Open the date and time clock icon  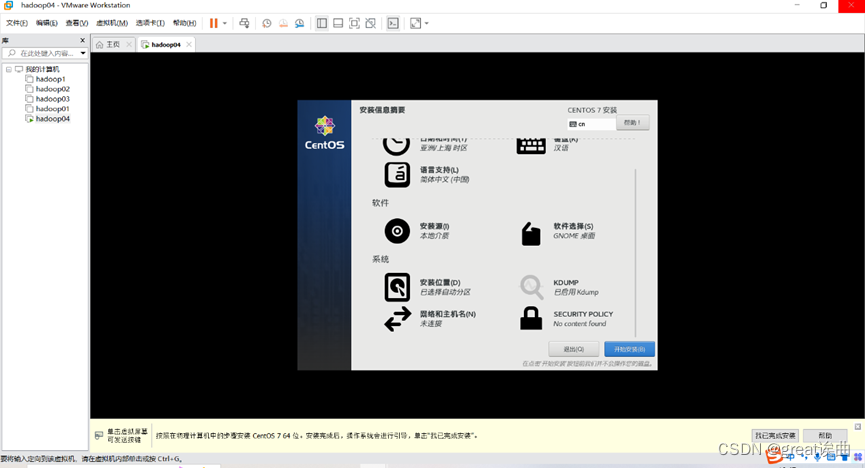coord(397,146)
